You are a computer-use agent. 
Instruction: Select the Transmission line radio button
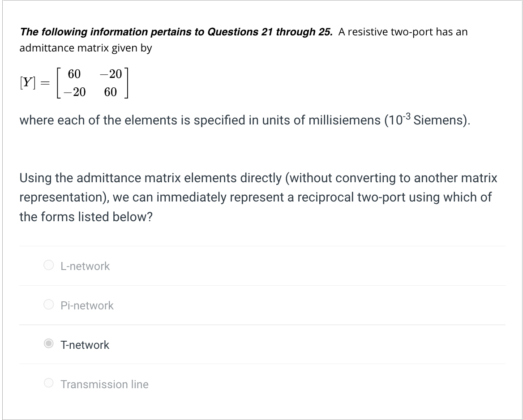point(48,384)
